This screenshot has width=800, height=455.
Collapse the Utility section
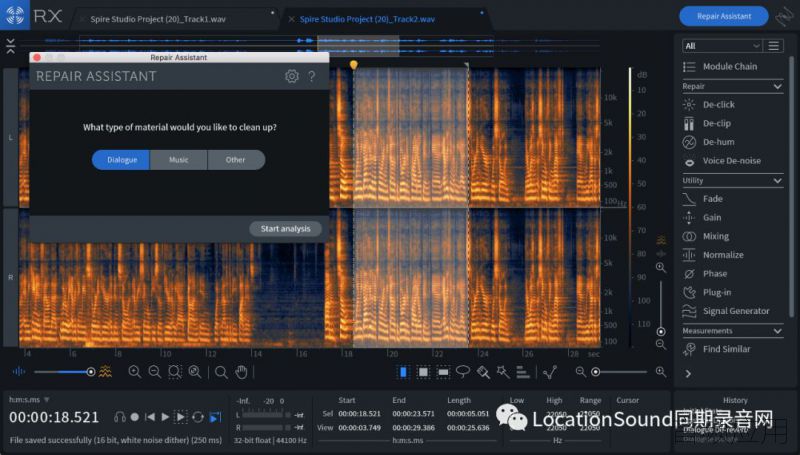coord(778,181)
